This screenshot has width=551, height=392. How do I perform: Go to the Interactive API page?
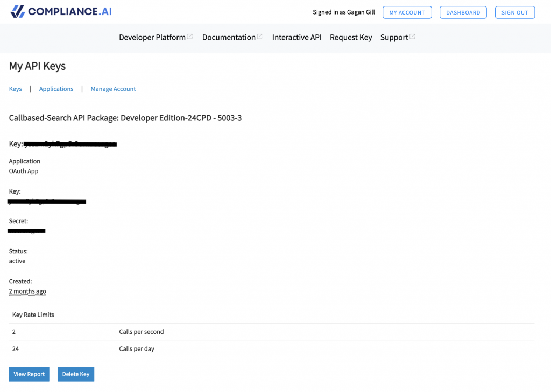[x=296, y=38]
